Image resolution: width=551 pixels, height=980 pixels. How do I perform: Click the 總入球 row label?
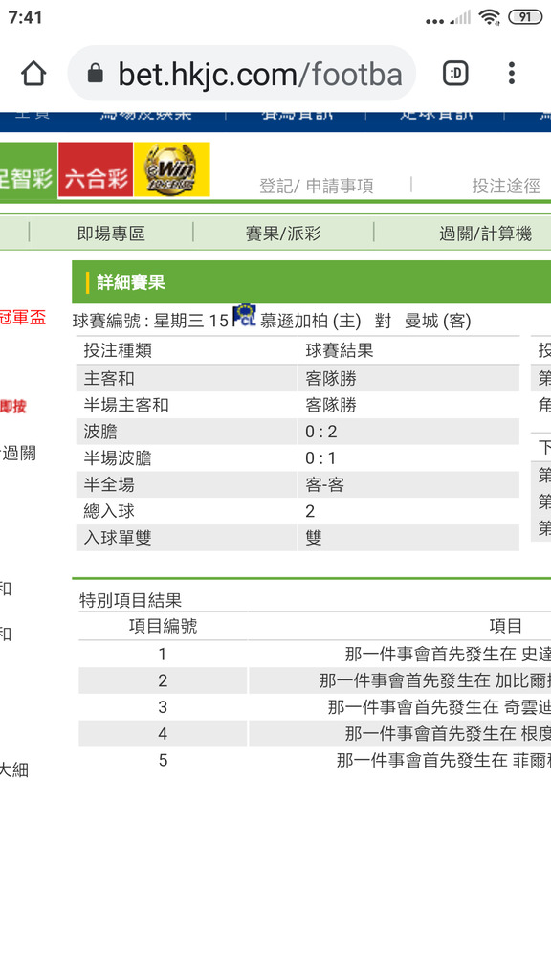pos(109,511)
